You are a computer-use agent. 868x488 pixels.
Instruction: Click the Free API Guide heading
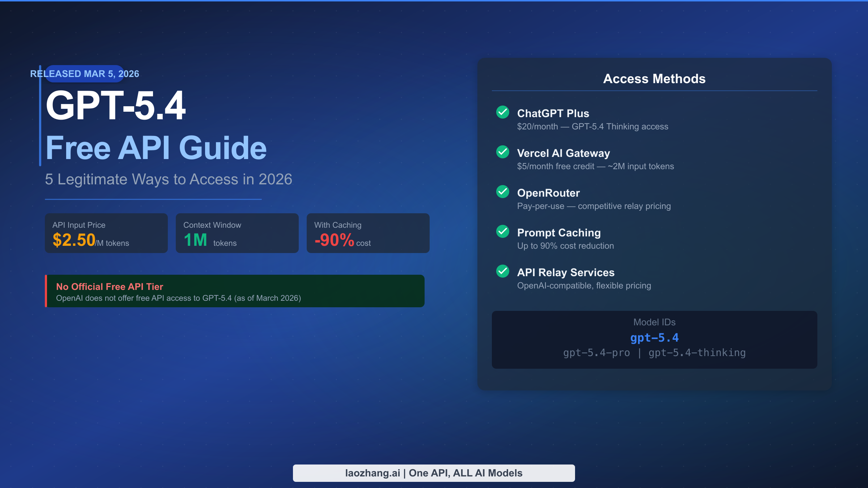click(156, 147)
